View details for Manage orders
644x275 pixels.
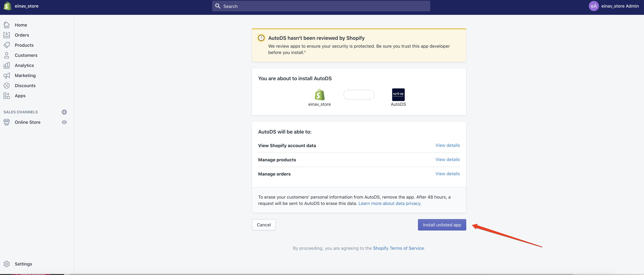447,174
